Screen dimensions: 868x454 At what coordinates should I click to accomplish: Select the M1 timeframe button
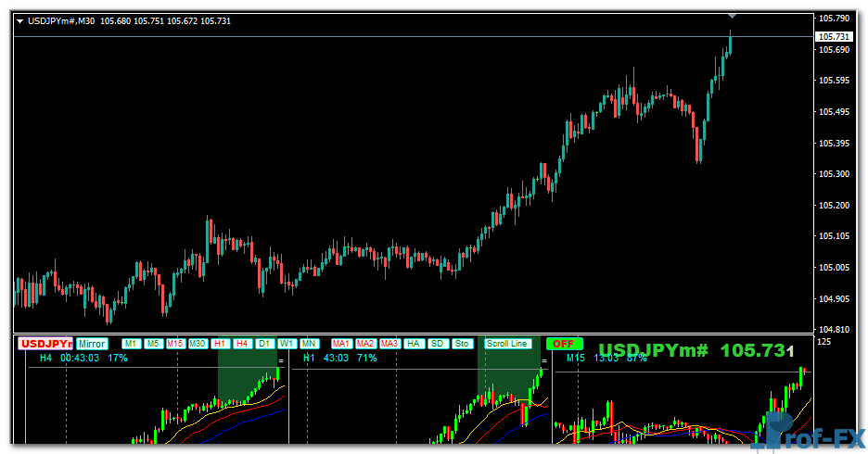(131, 344)
